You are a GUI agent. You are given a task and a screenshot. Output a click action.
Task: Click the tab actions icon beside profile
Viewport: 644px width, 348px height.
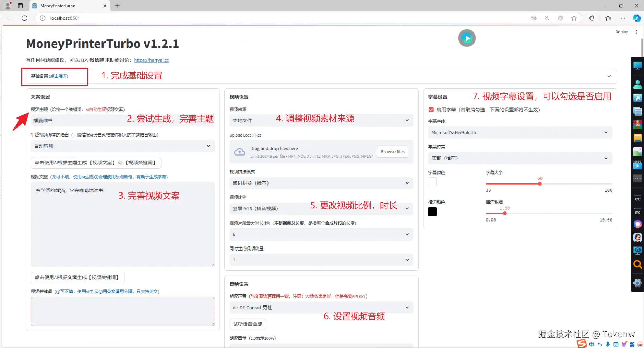click(20, 6)
